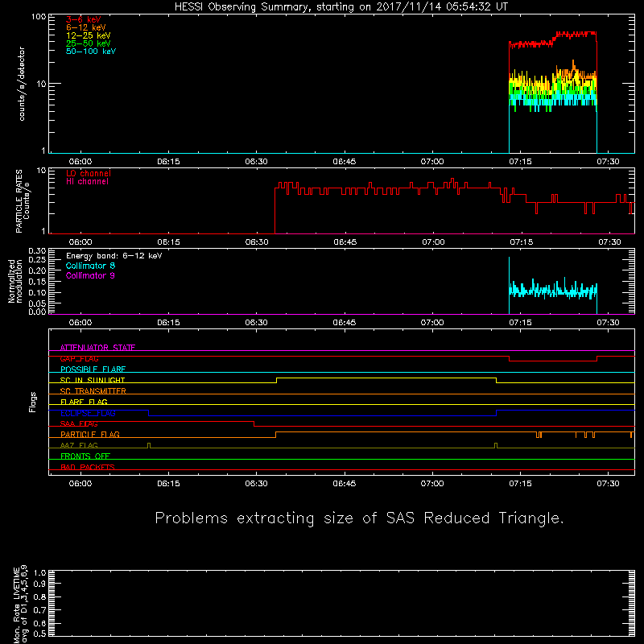Click the SC_TRANSMITTER flag label
The image size is (644, 644).
click(x=93, y=391)
